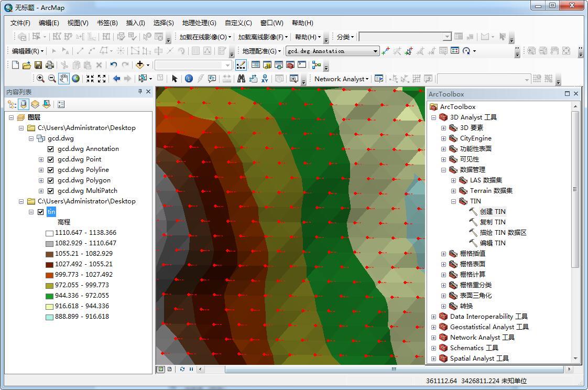Screen dimensions: 588x390
Task: Uncheck gcd.dwg Annotation layer
Action: pos(50,148)
